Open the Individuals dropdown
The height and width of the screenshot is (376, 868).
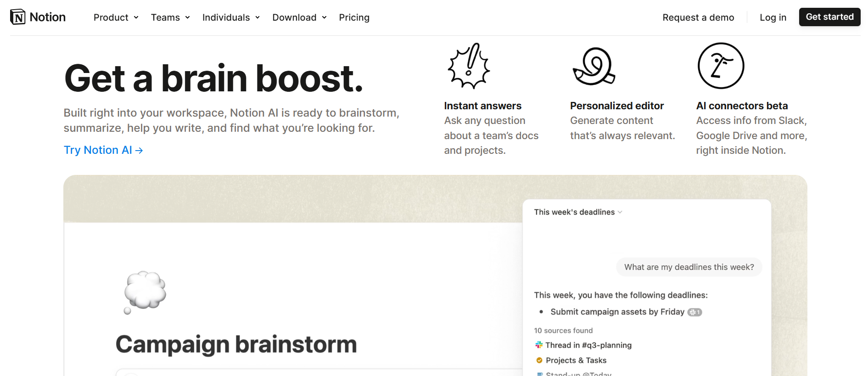tap(231, 17)
